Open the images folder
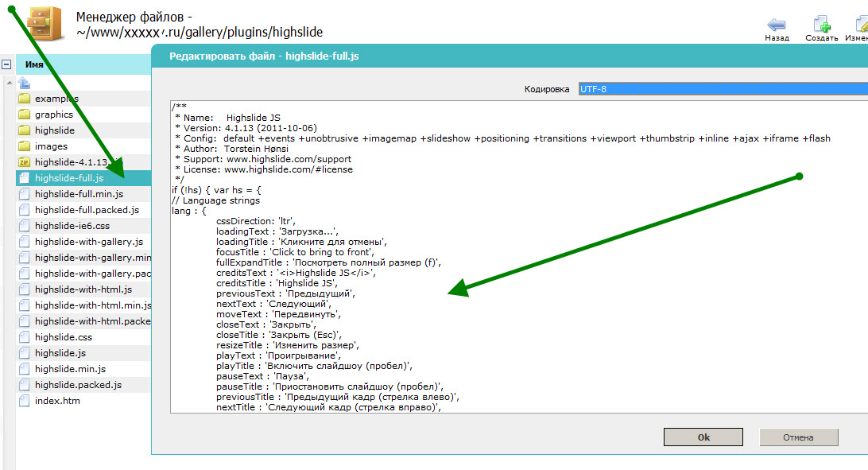Viewport: 868px width, 470px height. click(51, 146)
